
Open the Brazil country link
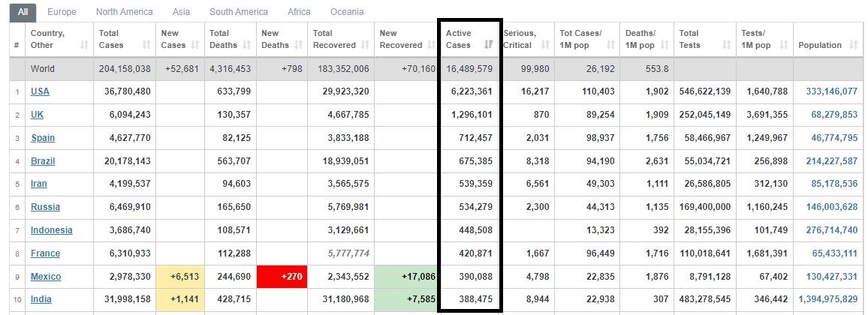[x=43, y=160]
